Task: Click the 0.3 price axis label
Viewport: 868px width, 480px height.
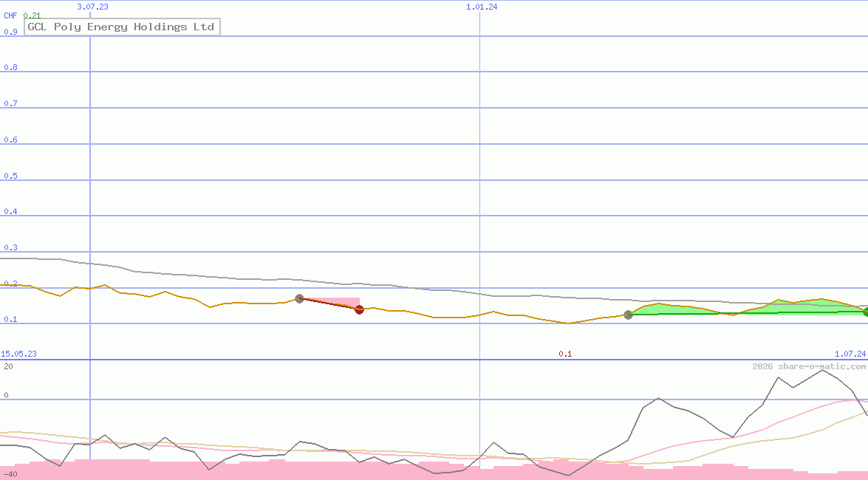Action: [10, 248]
